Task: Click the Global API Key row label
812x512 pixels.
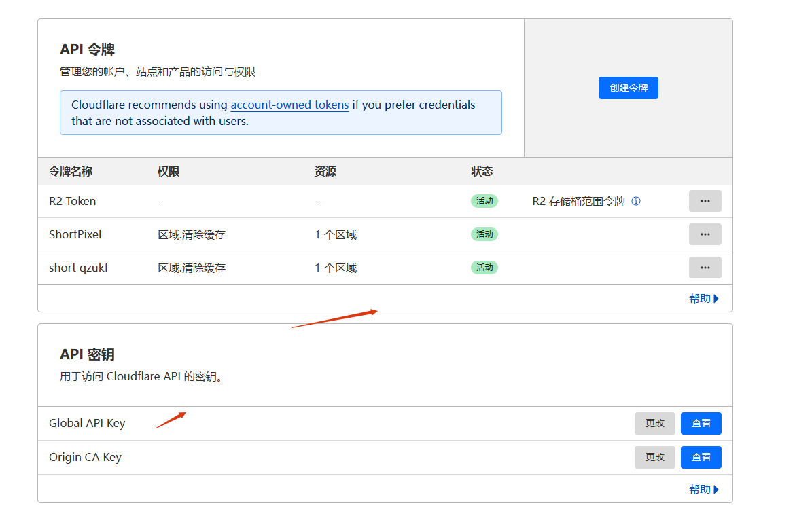Action: coord(87,423)
